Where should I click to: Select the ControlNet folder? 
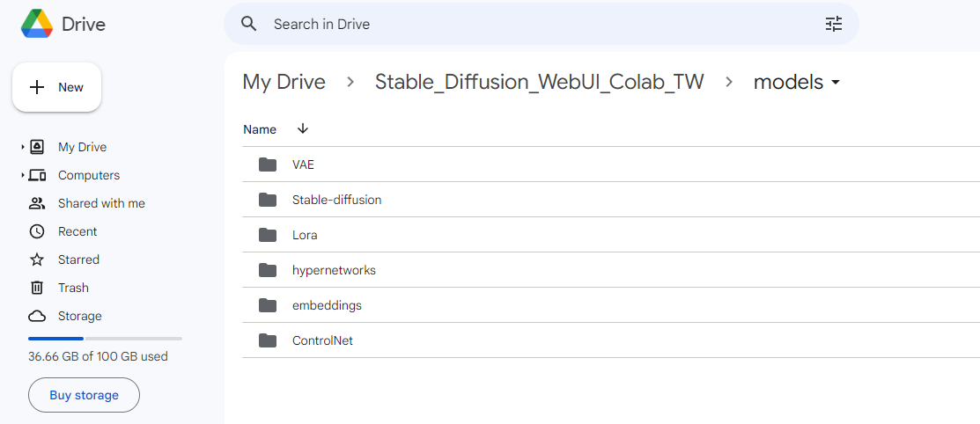click(610, 341)
